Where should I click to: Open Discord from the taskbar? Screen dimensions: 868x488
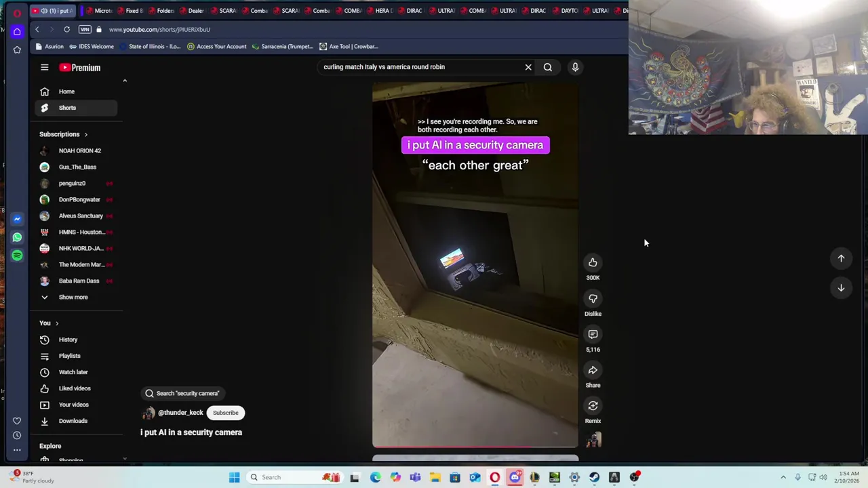tap(515, 477)
